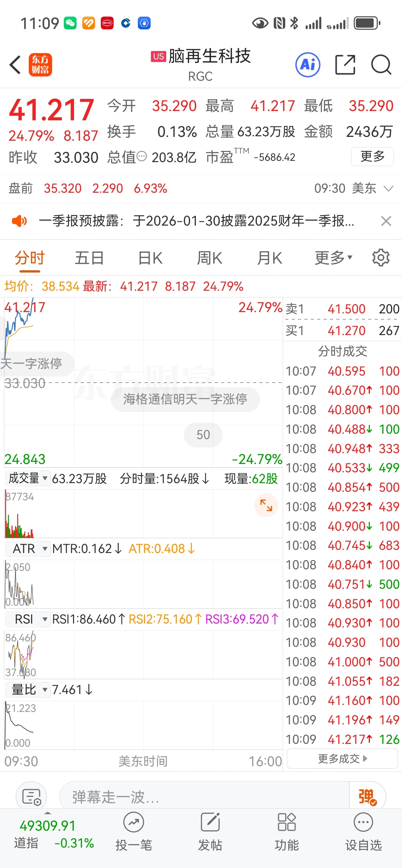Switch to the 周K tab
The width and height of the screenshot is (402, 868).
point(210,258)
